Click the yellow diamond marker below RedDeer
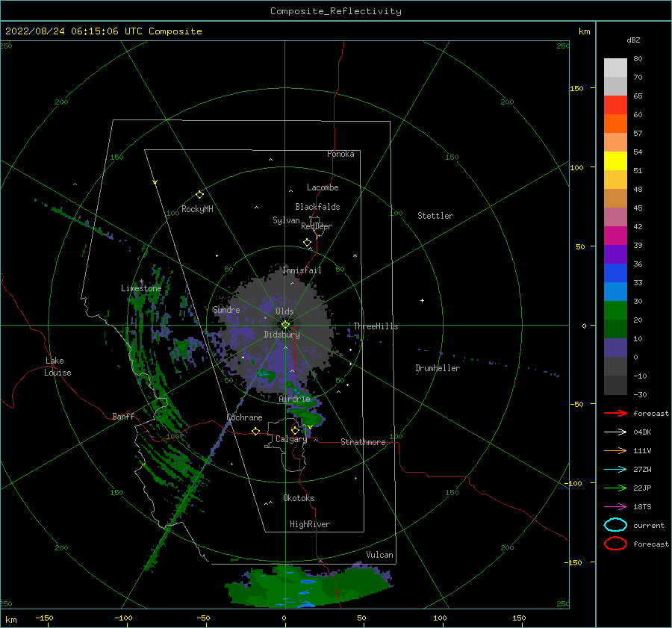This screenshot has height=628, width=672. 308,243
